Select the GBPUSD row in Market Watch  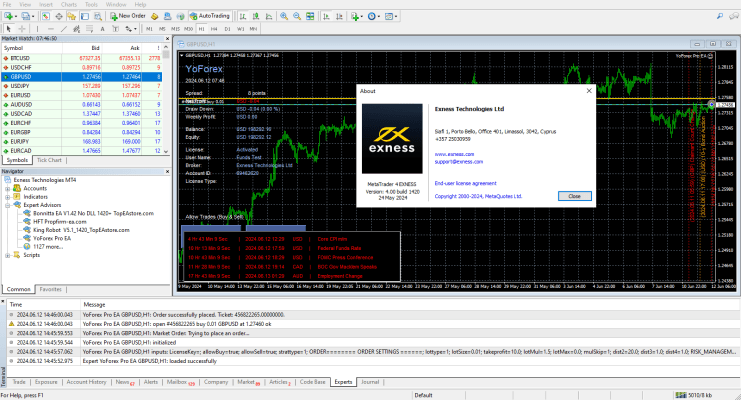point(81,77)
